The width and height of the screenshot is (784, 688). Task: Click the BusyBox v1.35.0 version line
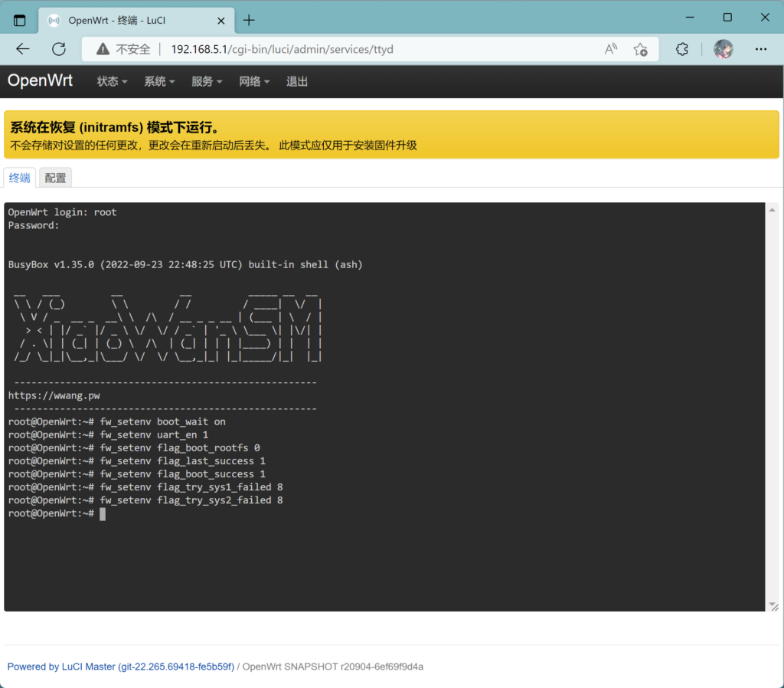(x=185, y=264)
